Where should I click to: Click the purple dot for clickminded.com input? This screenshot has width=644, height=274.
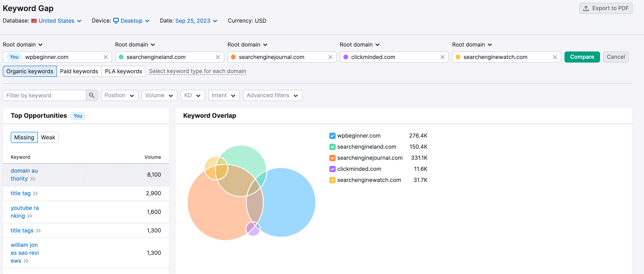pos(346,57)
